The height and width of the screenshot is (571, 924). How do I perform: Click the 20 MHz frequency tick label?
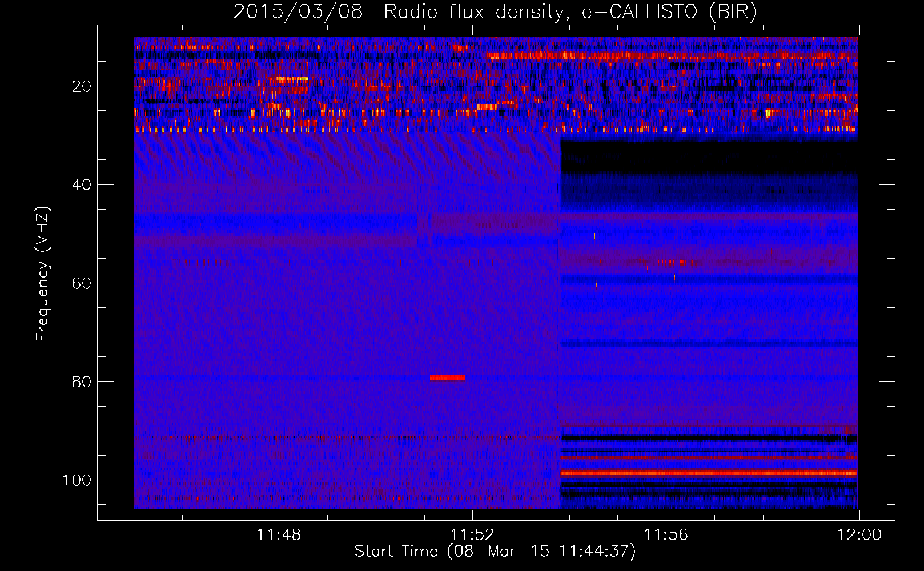coord(82,86)
